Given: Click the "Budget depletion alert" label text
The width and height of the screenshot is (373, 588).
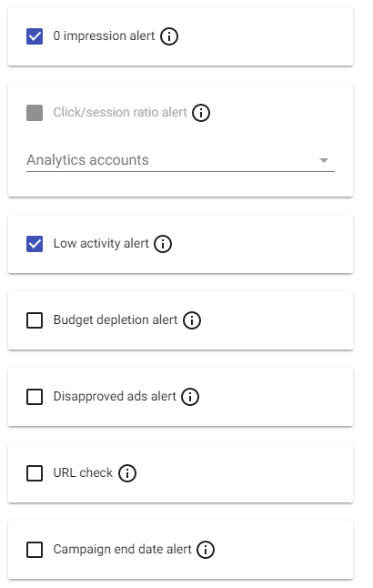Looking at the screenshot, I should pos(116,320).
